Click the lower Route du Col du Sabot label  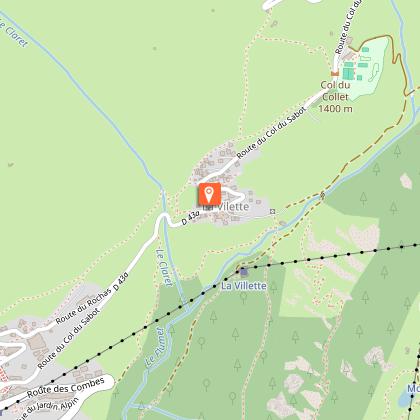(x=68, y=338)
